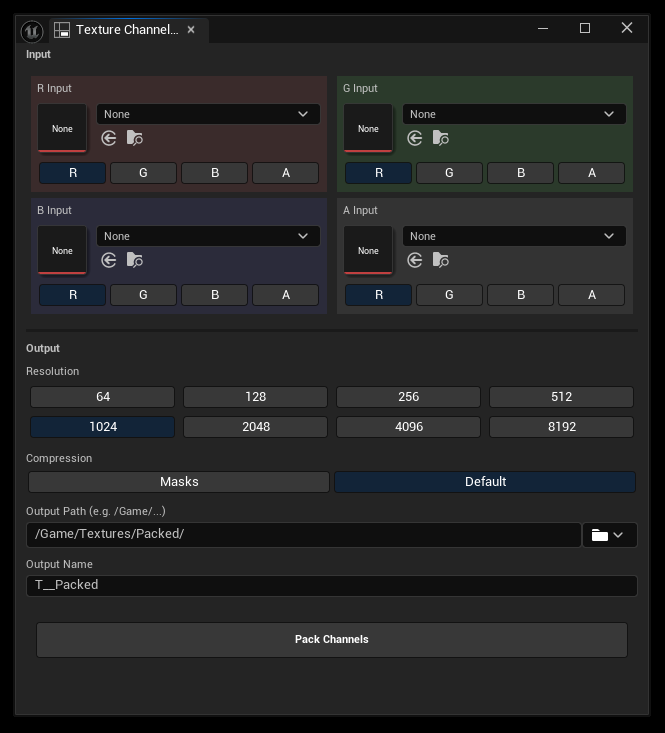Minimize the Texture Channel window
This screenshot has height=733, width=665.
pos(543,29)
